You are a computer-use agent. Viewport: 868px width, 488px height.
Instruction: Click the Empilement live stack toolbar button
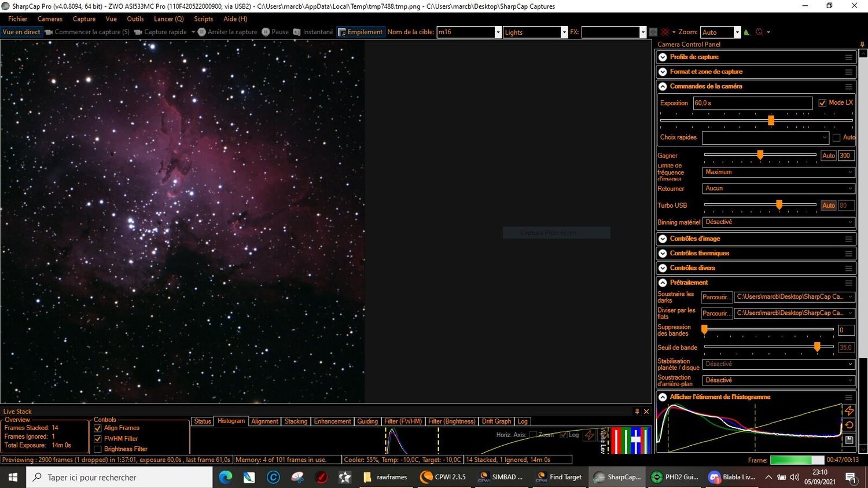361,32
